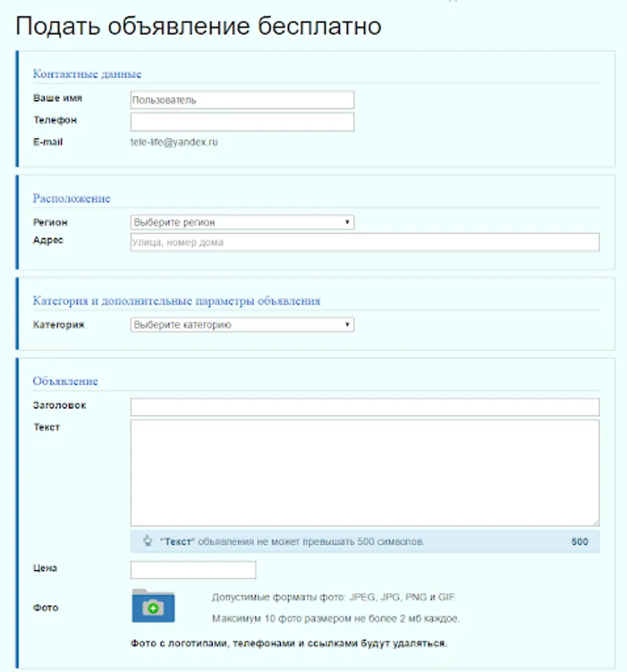
Task: Click the 'E-mail' field label
Action: pos(48,142)
